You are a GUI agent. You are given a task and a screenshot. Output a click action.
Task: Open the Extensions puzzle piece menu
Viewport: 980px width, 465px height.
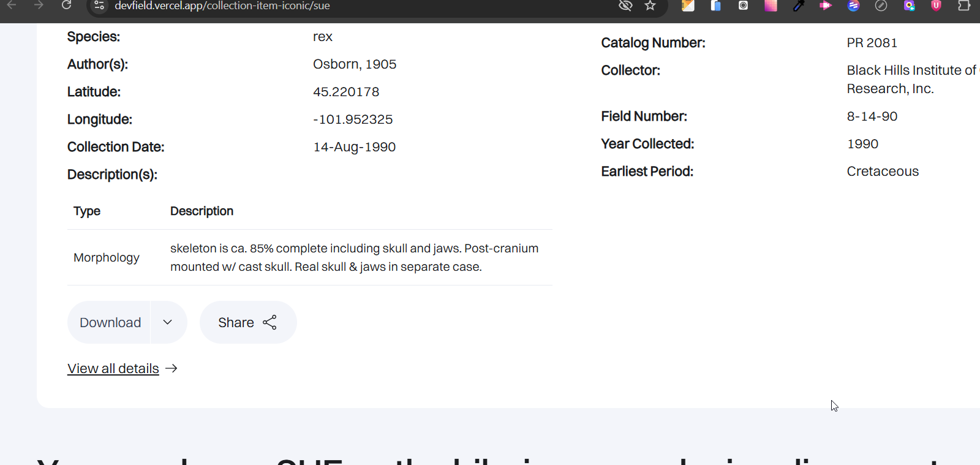coord(964,6)
